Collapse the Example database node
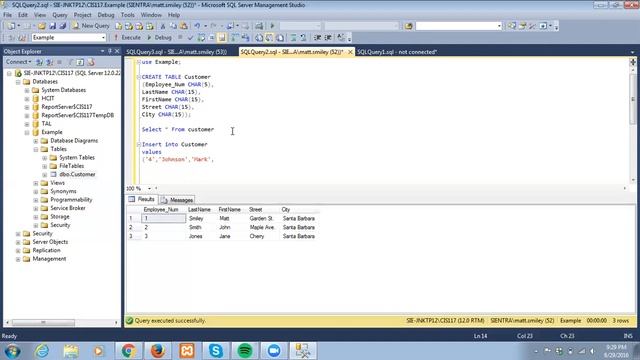This screenshot has width=640, height=360. 27,132
